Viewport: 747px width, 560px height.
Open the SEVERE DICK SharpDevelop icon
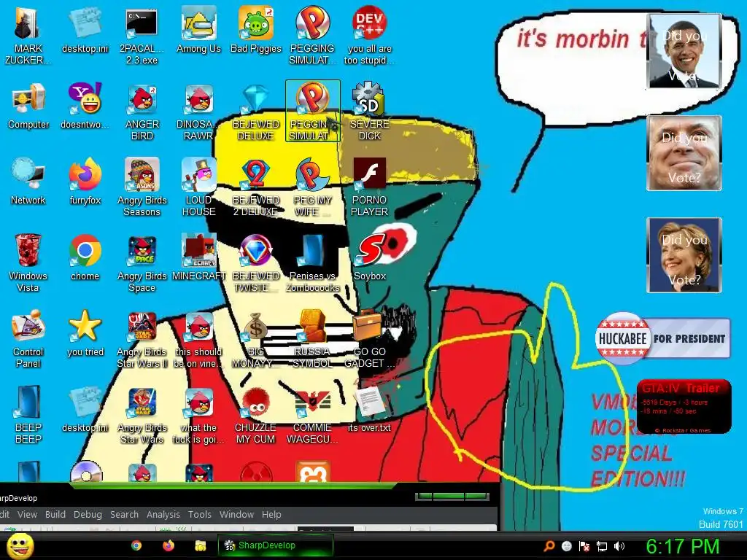pyautogui.click(x=369, y=112)
